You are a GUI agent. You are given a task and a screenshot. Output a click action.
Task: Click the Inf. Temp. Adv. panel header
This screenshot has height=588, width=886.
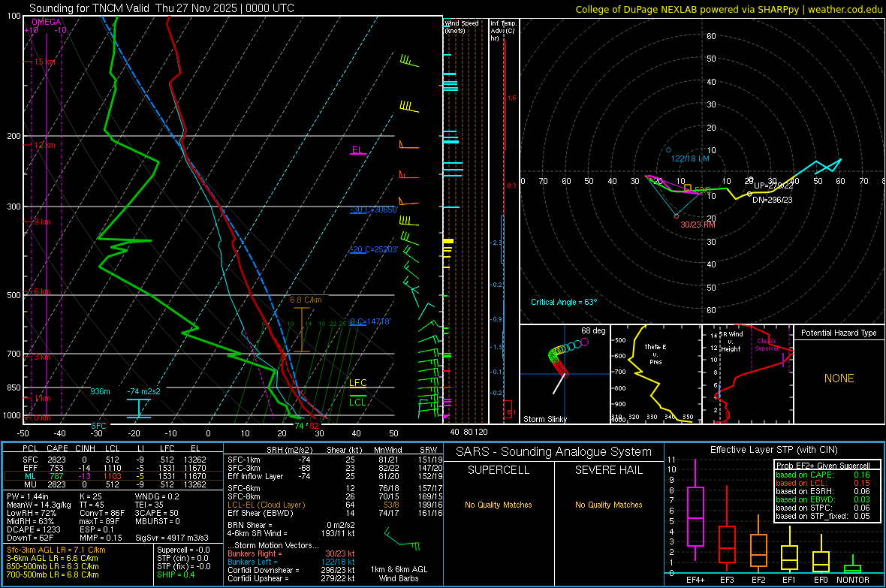click(504, 31)
